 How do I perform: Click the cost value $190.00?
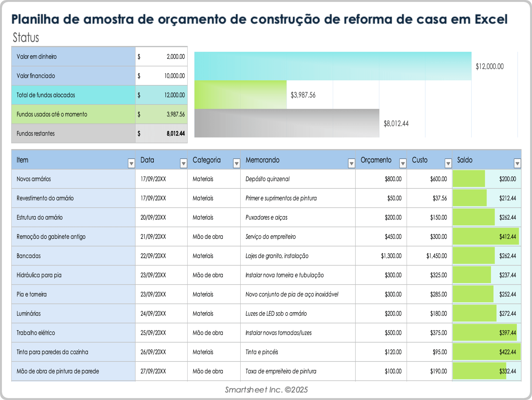coord(438,371)
